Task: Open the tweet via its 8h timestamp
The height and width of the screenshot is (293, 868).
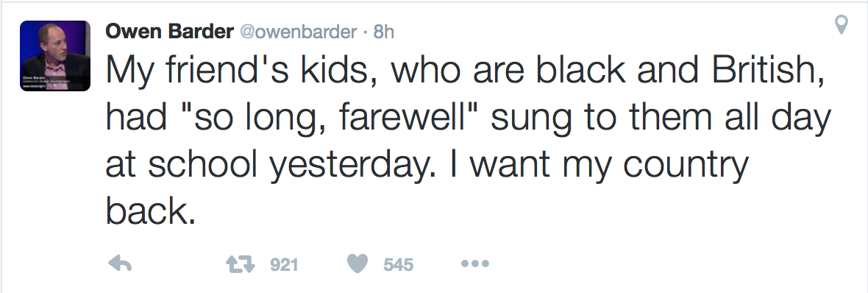Action: [x=384, y=32]
